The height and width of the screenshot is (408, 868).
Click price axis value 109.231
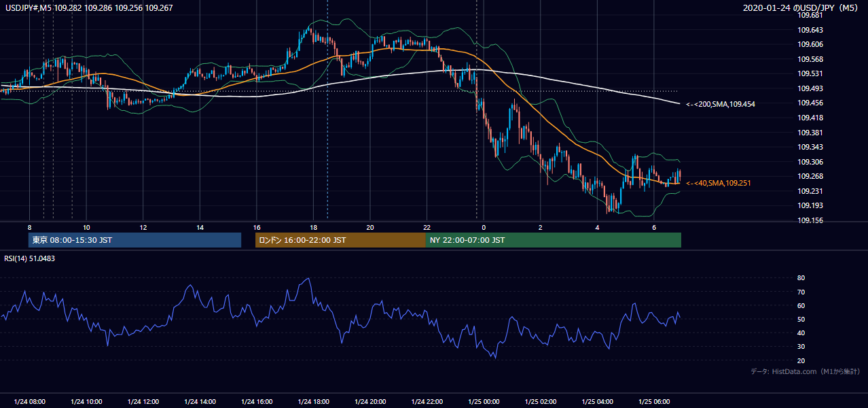point(810,191)
